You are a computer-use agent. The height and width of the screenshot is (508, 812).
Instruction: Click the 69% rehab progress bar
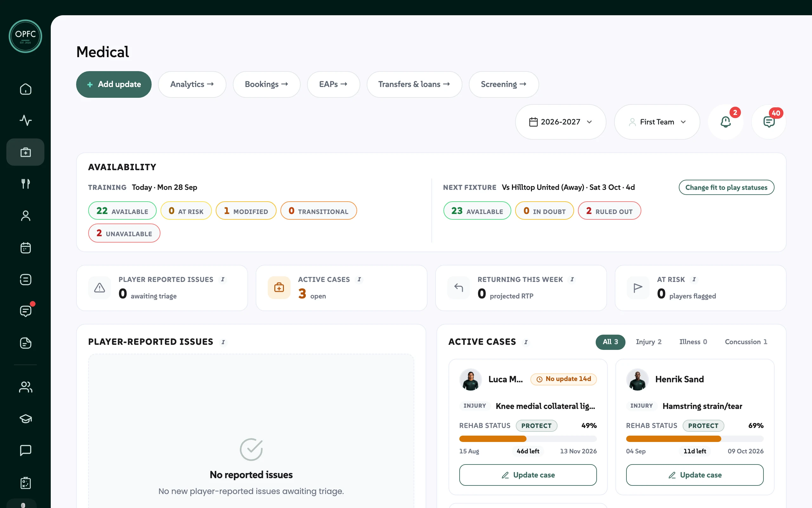pyautogui.click(x=695, y=439)
